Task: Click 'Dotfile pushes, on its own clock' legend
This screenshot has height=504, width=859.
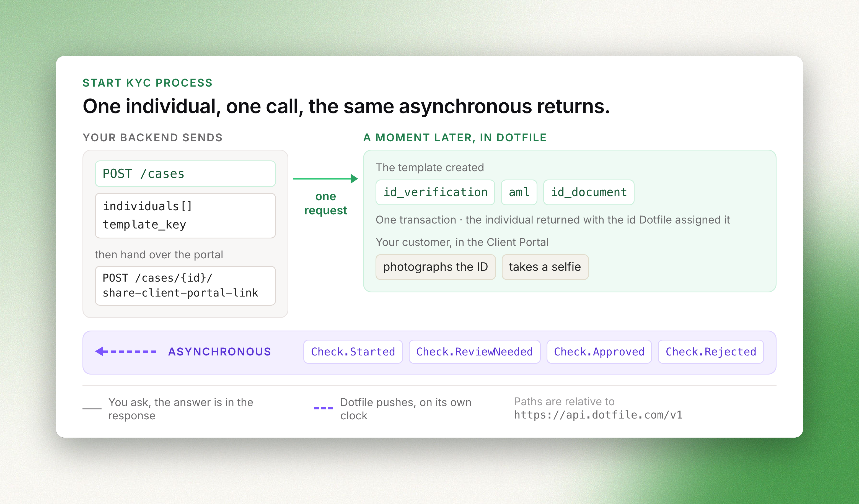Action: coord(406,409)
